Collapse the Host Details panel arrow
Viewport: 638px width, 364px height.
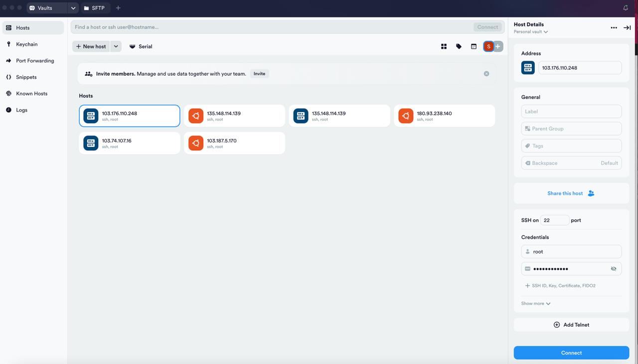point(627,28)
